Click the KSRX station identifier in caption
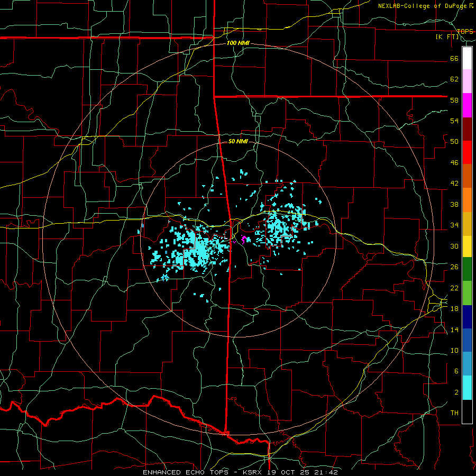The width and height of the screenshot is (476, 476). (253, 472)
